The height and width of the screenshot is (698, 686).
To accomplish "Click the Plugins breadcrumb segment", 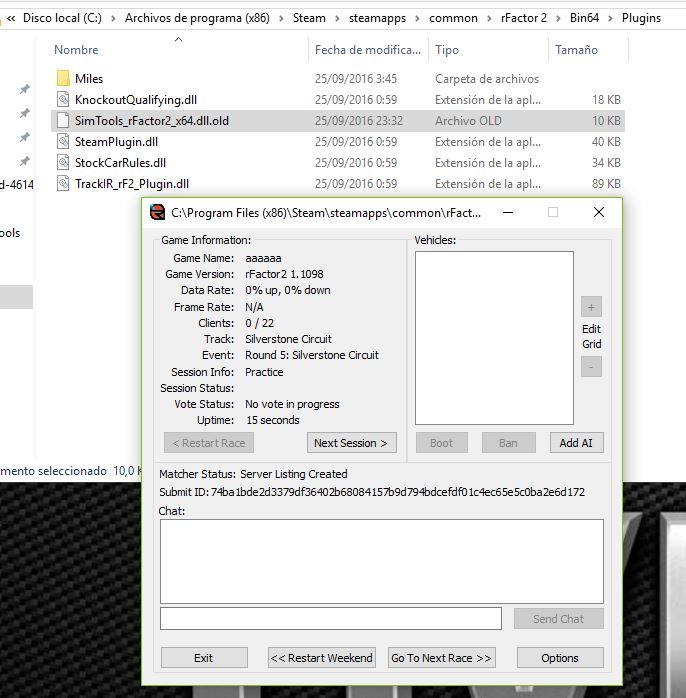I will click(x=641, y=18).
